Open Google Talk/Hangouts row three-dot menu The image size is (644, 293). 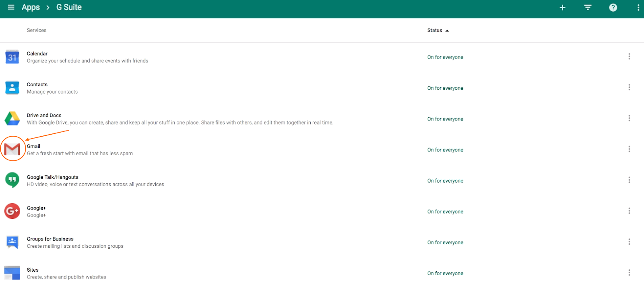tap(629, 180)
